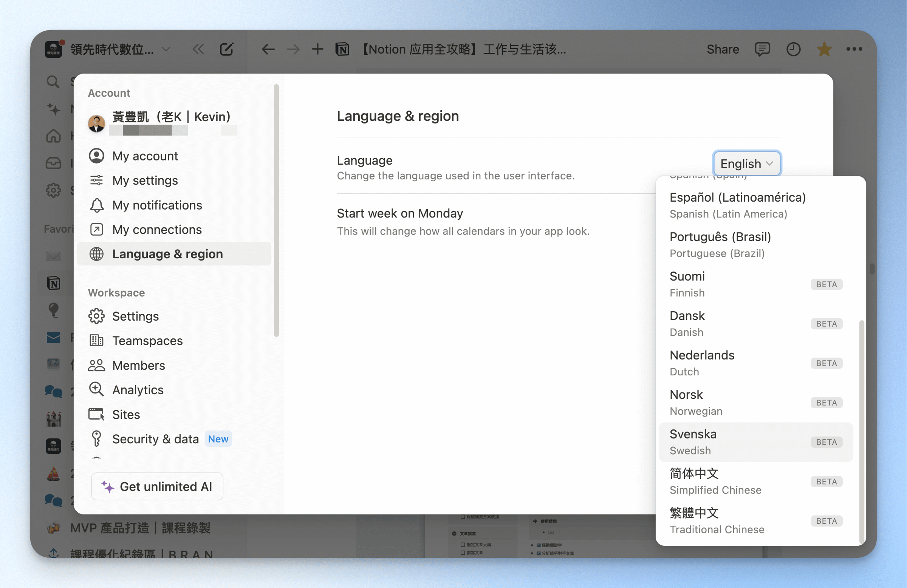Collapse sidebar with double chevron icon
This screenshot has width=907, height=588.
(198, 49)
